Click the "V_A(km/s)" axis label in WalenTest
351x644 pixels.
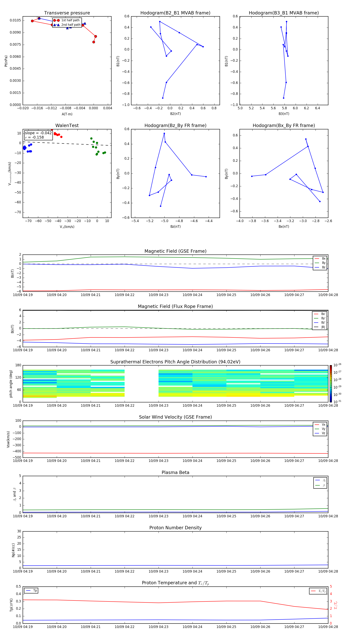coord(67,227)
